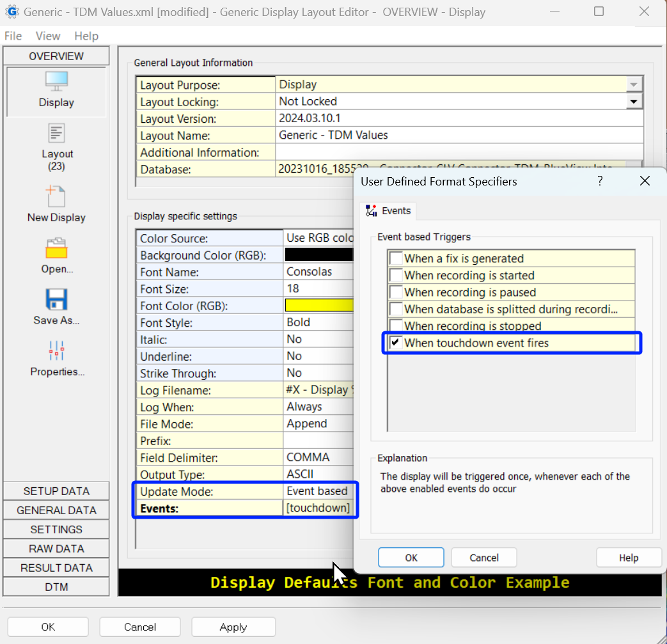The height and width of the screenshot is (644, 667).
Task: Click the Additional Information field
Action: click(459, 152)
